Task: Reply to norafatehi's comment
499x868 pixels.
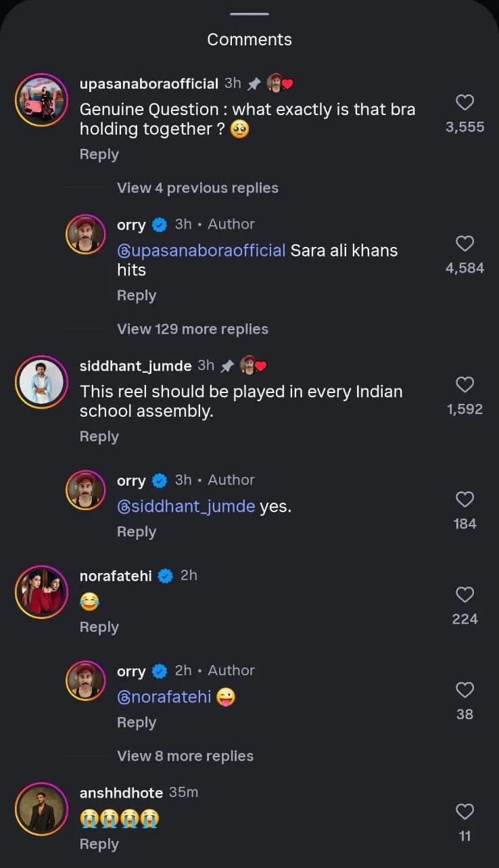Action: (x=99, y=627)
